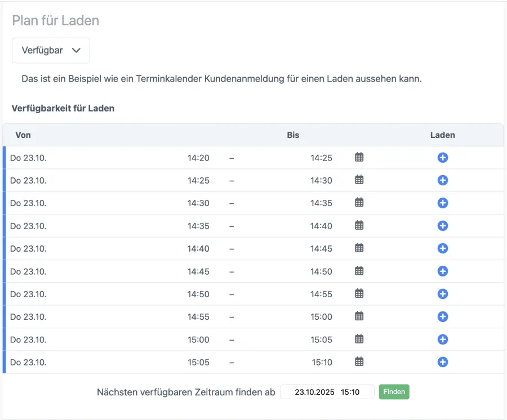Click the end time 14:45 cell
Viewport: 507px width, 420px height.
[321, 249]
